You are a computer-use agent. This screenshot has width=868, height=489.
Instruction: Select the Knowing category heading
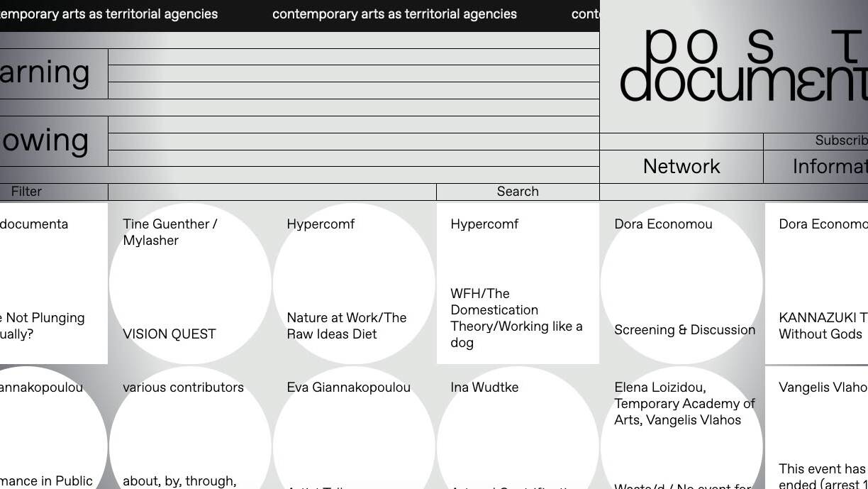click(x=45, y=141)
